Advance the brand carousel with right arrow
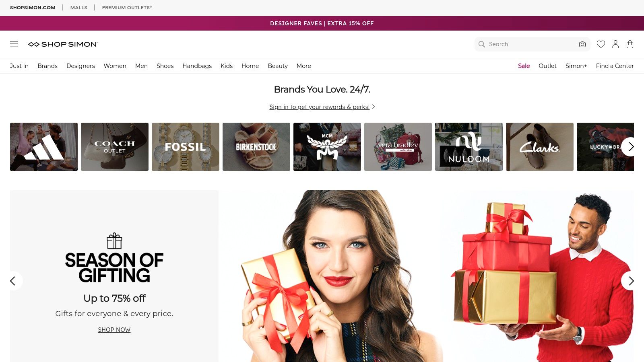Screen dimensions: 644x362 pos(630,147)
